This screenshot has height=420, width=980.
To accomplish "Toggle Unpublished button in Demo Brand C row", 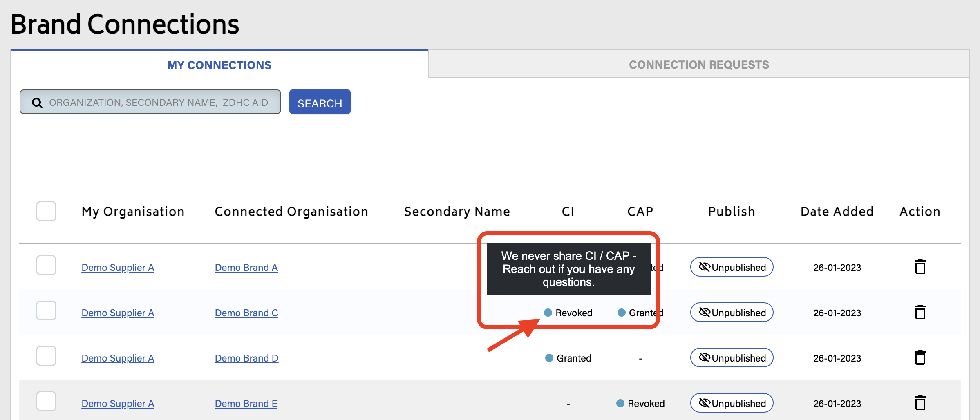I will [x=732, y=313].
